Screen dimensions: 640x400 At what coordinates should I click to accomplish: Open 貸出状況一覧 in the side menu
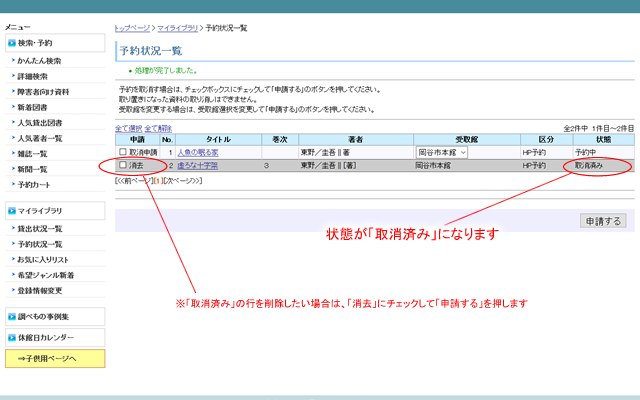(x=40, y=229)
